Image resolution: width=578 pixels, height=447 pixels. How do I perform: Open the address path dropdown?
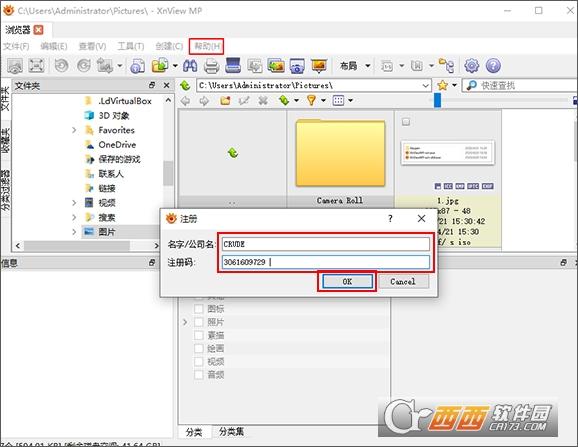426,86
